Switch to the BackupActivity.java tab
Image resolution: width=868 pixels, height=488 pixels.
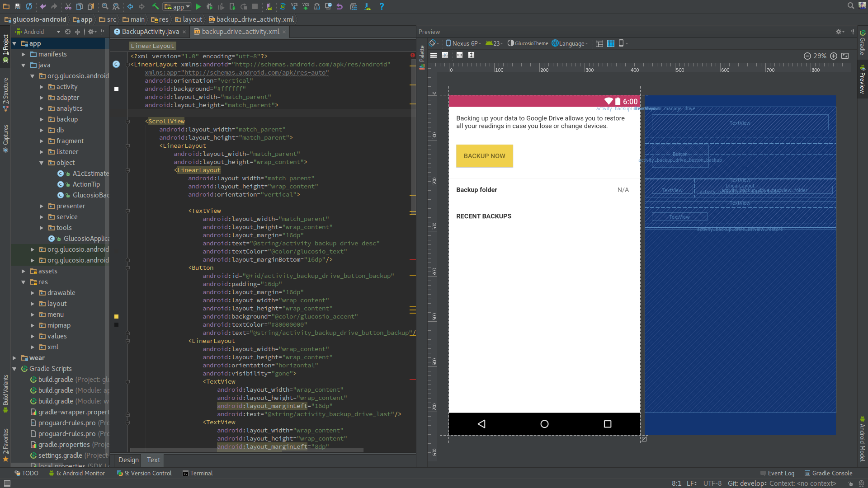pyautogui.click(x=150, y=32)
